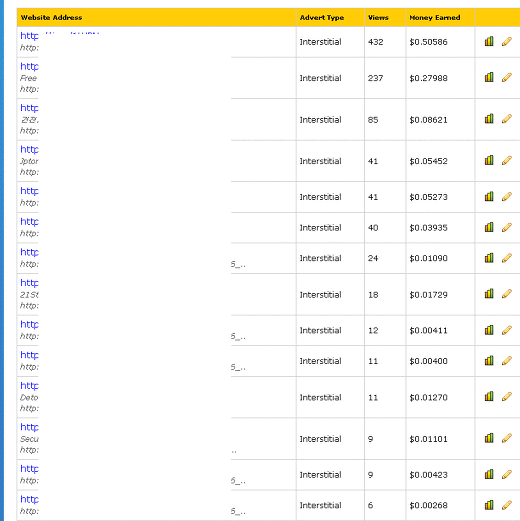Edit the entry with $0.01270 earned
520x521 pixels.
[507, 396]
